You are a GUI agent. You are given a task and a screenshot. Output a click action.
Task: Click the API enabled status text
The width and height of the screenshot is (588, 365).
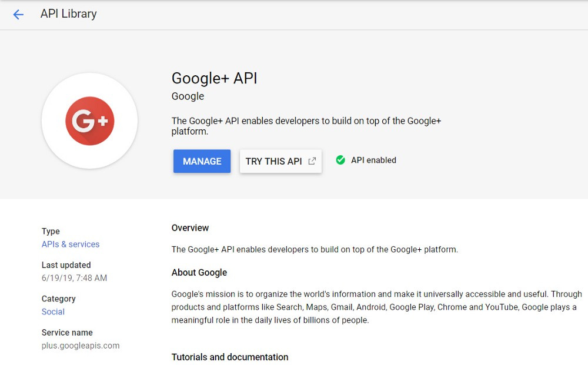click(x=373, y=160)
